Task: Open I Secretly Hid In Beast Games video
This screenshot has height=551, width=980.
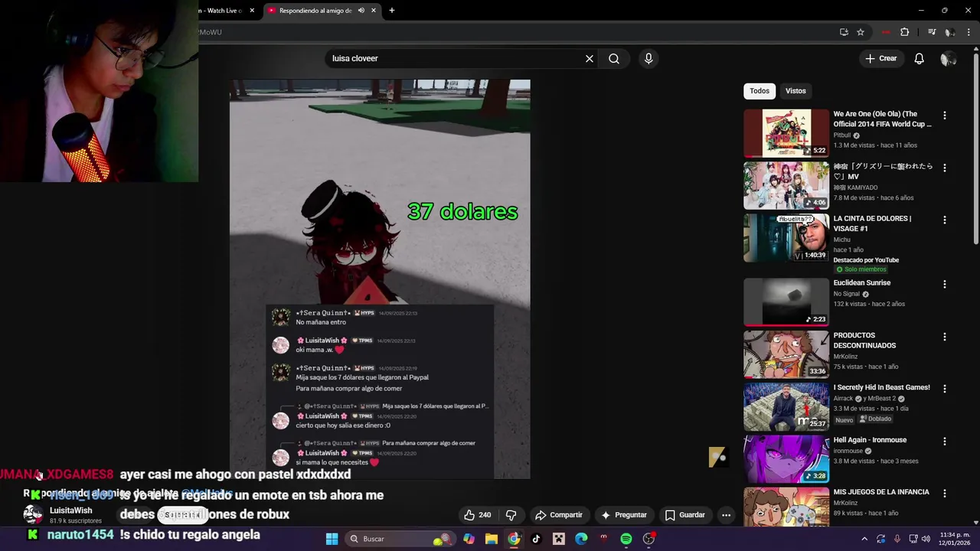Action: pyautogui.click(x=786, y=406)
